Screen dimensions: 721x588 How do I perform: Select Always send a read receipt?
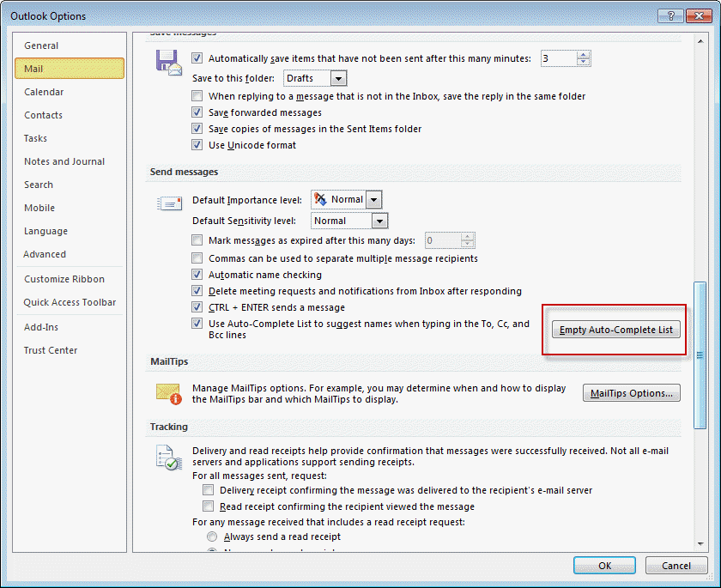pos(212,536)
